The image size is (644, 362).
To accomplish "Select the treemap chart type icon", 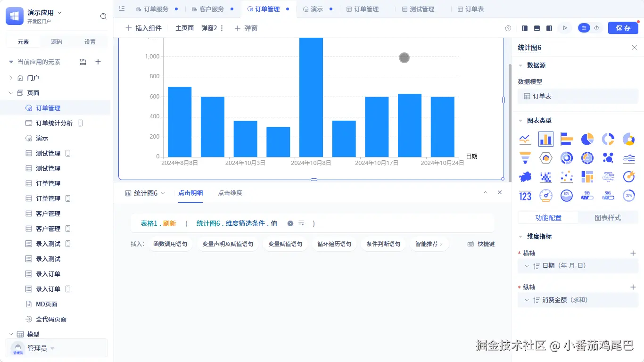I will 587,177.
